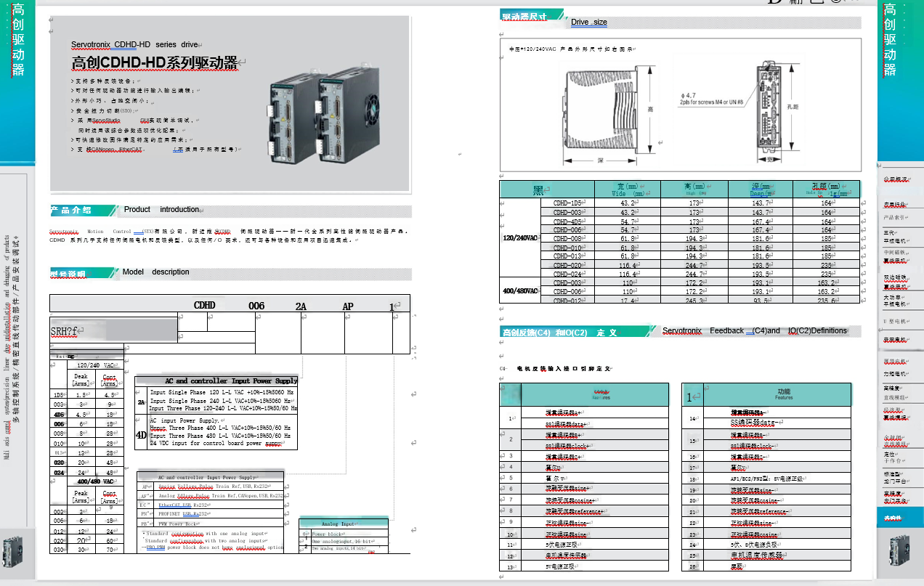Click the "Product introduction" section heading

(161, 210)
